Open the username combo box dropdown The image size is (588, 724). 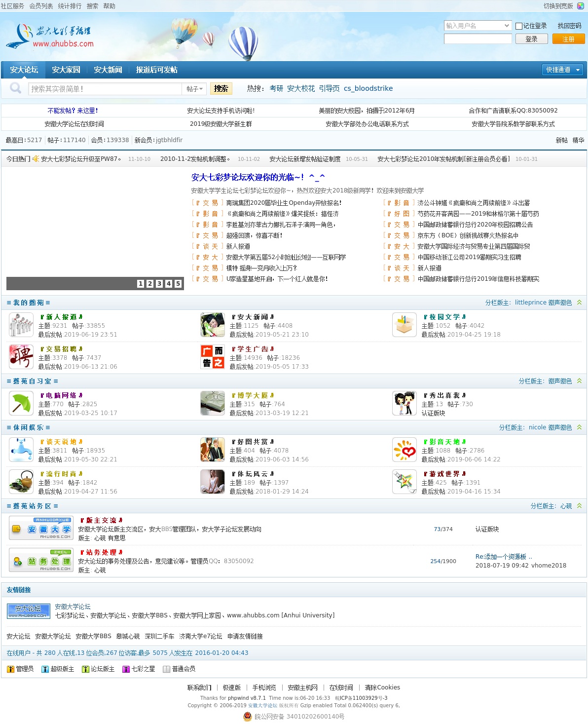(507, 26)
